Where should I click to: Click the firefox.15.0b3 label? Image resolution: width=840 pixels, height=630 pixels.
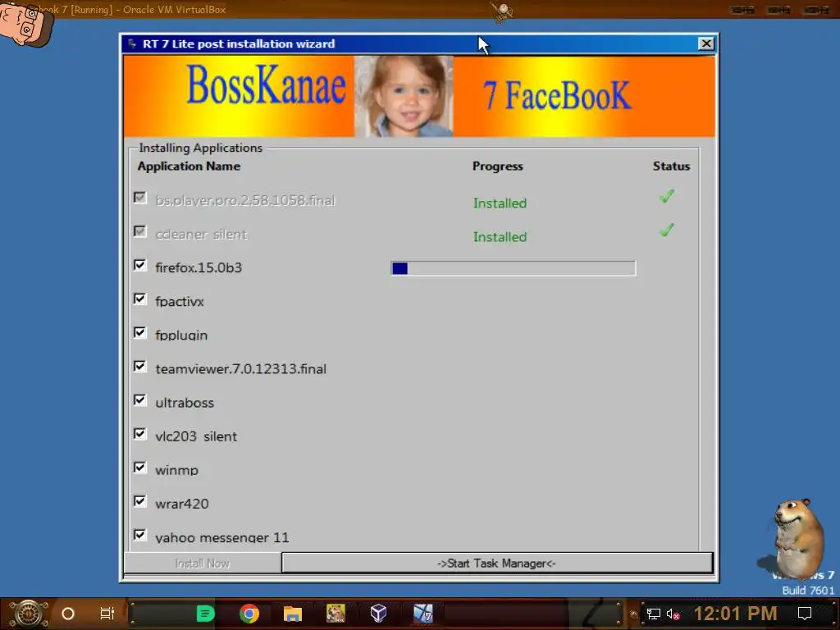199,267
